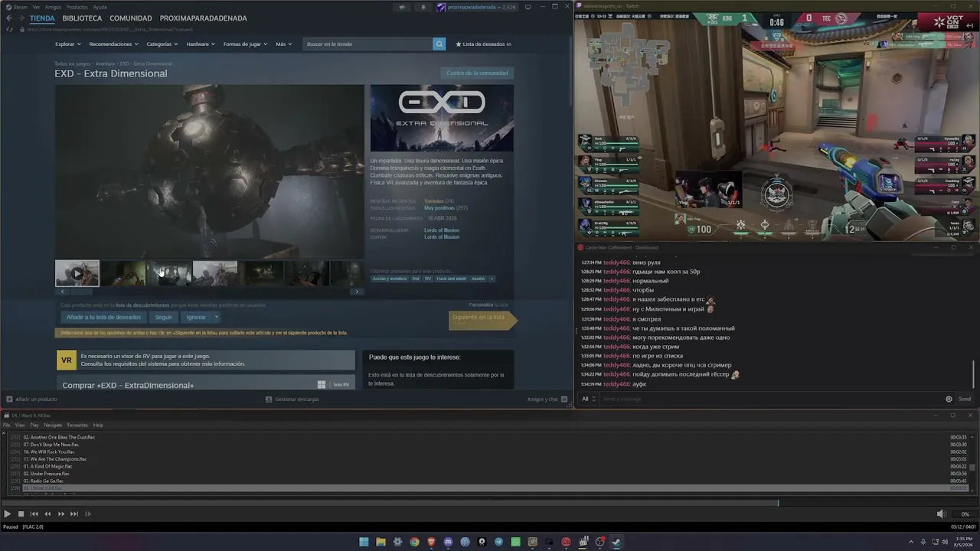Switch to the COMUNIDAD tab
Viewport: 980px width, 551px height.
pyautogui.click(x=131, y=18)
